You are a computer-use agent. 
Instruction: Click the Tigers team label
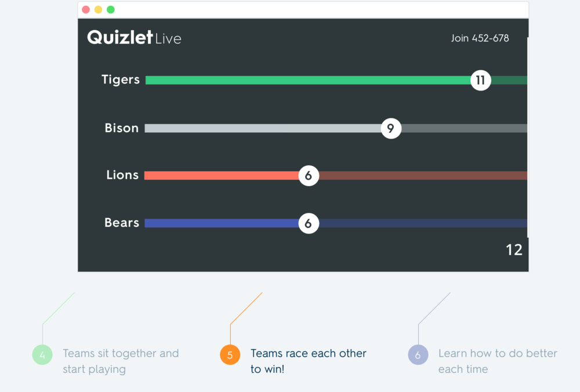(121, 79)
